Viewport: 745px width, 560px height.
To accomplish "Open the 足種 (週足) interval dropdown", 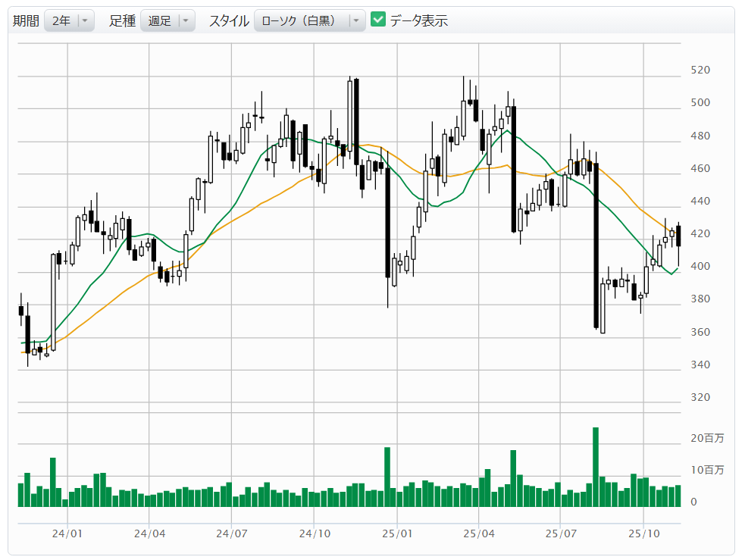I will (167, 21).
